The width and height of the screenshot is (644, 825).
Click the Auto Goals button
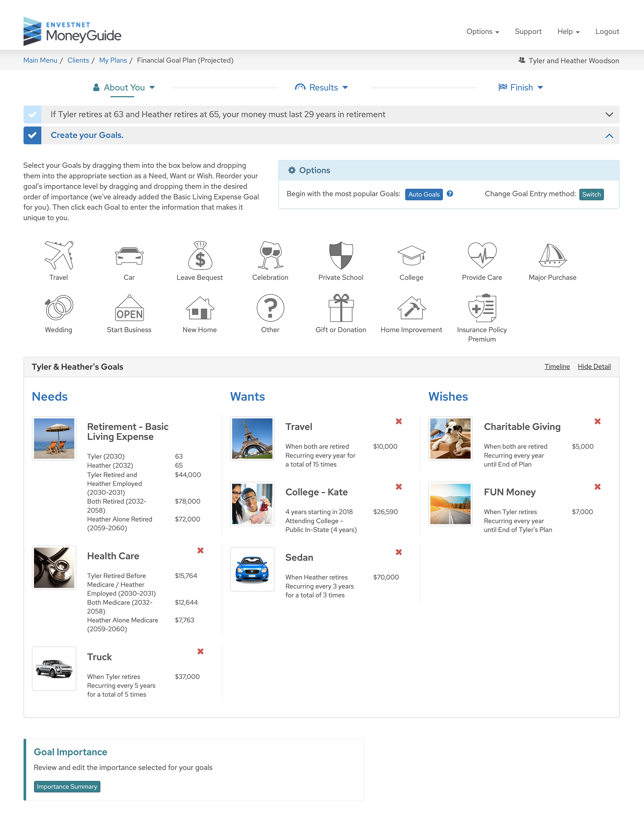(x=424, y=194)
